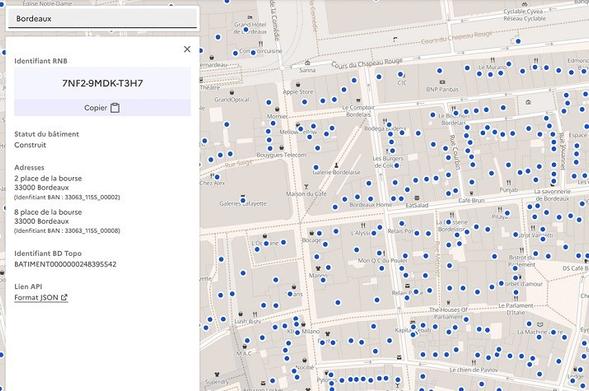The height and width of the screenshot is (391, 589).
Task: Click the Bouygues Telecom shop icon
Action: tap(281, 148)
